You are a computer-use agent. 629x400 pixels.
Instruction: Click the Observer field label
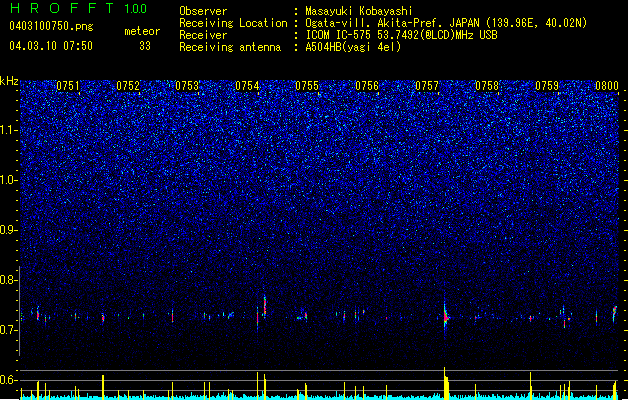[x=203, y=11]
